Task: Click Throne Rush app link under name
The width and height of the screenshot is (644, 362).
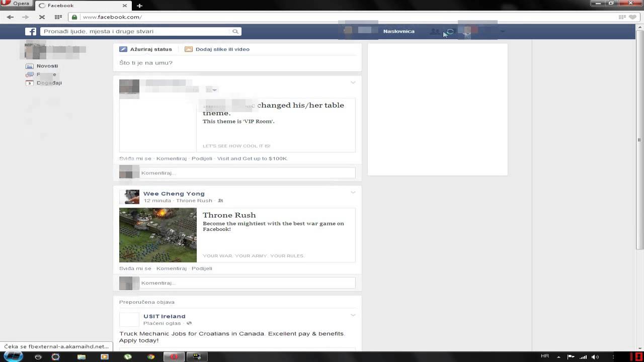Action: point(194,201)
